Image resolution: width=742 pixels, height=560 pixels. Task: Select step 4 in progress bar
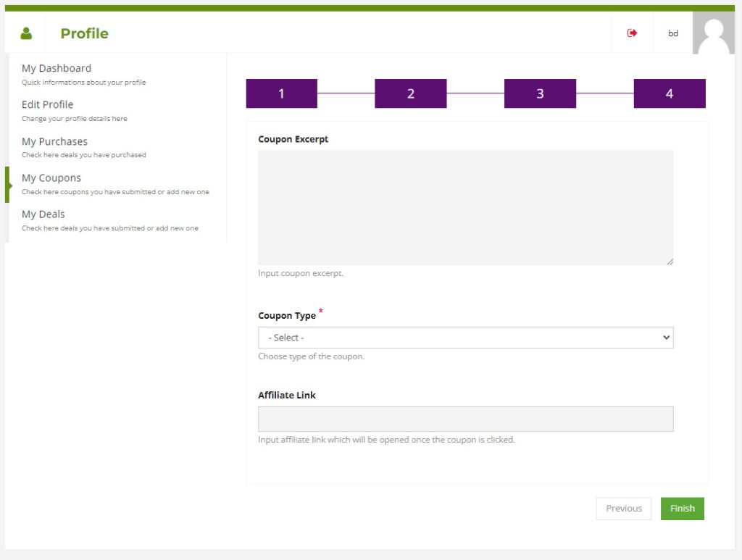(669, 93)
